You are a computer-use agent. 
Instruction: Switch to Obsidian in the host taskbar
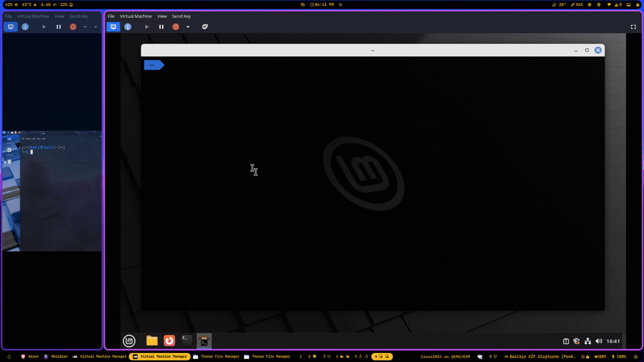point(55,356)
